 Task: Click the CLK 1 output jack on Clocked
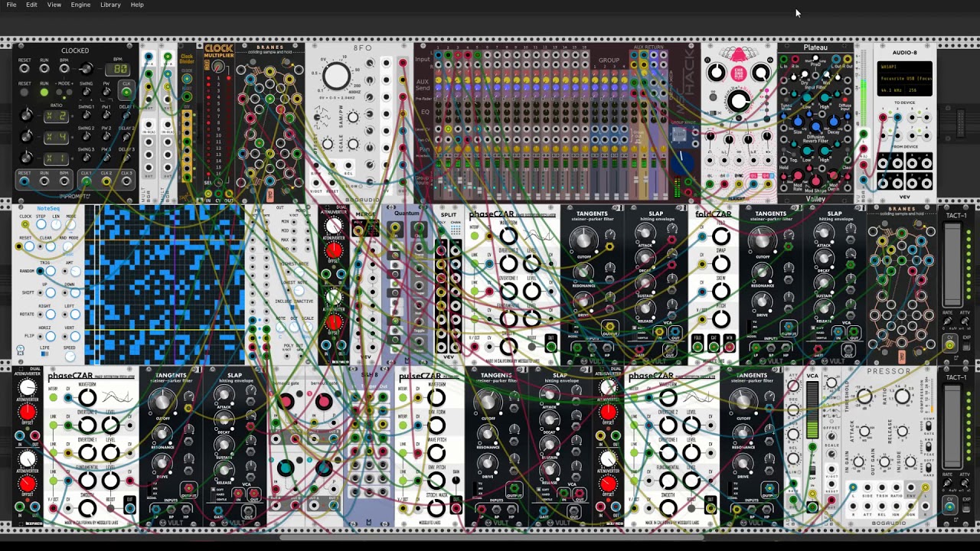point(86,181)
